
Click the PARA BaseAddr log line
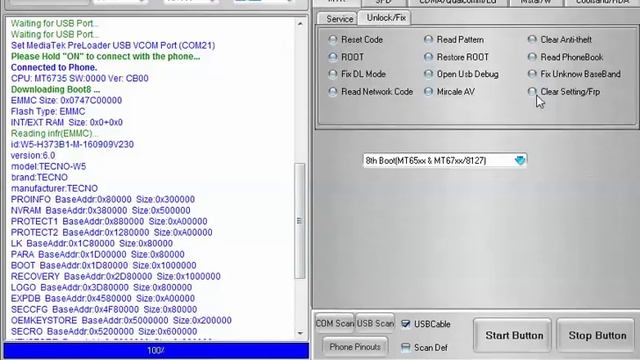click(x=98, y=255)
